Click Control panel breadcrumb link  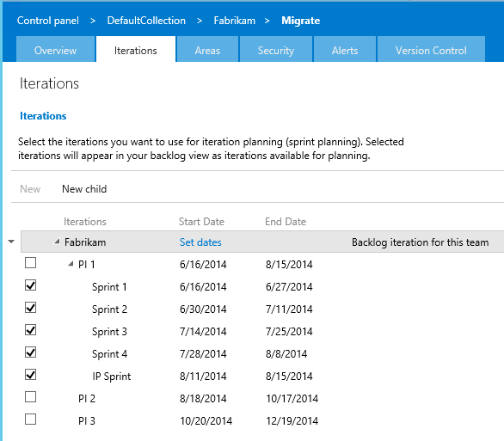[x=48, y=21]
